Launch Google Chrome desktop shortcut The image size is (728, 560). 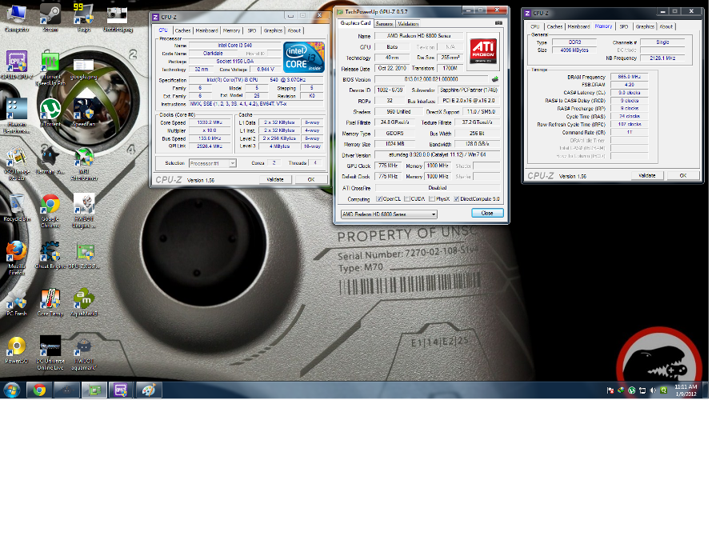coord(50,211)
